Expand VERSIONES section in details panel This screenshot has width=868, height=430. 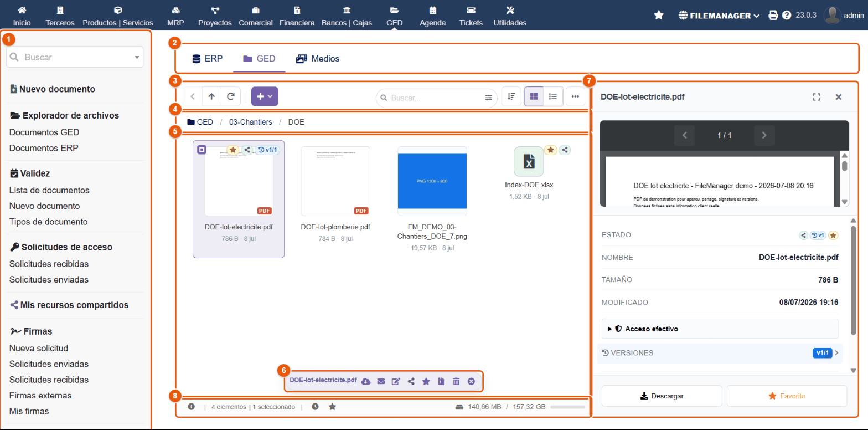pyautogui.click(x=720, y=352)
